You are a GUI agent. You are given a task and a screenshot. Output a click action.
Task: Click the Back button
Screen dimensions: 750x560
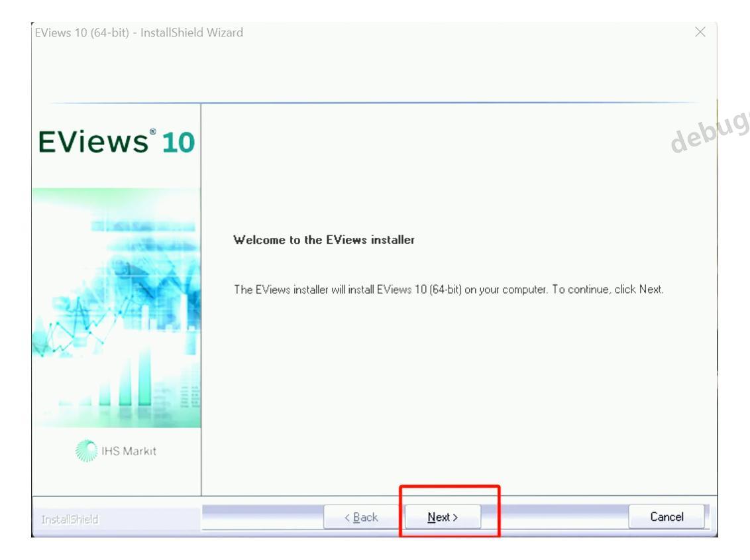pyautogui.click(x=361, y=517)
